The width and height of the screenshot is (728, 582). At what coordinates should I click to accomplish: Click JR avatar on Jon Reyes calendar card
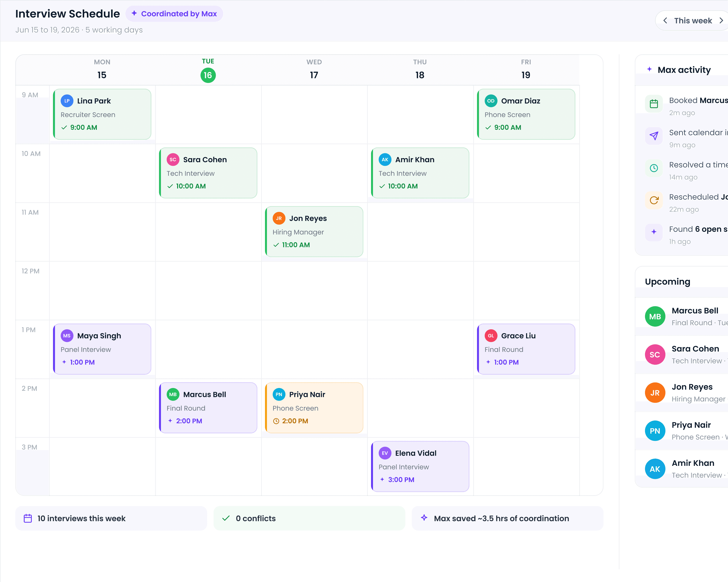pos(279,218)
